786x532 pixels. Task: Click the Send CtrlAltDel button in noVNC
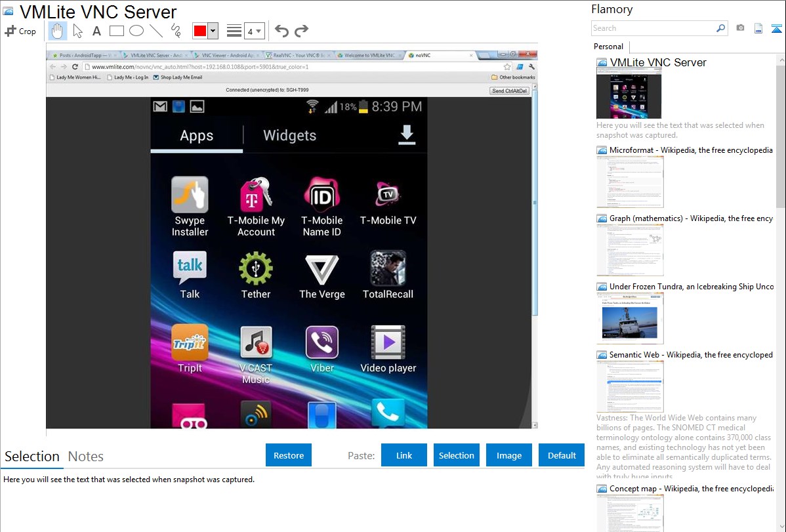click(509, 91)
